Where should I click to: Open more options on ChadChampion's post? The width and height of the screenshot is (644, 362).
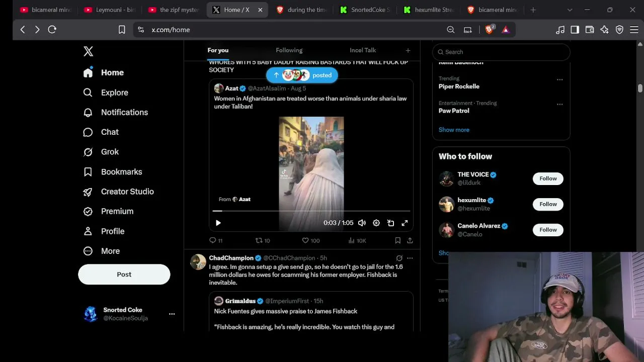(410, 258)
